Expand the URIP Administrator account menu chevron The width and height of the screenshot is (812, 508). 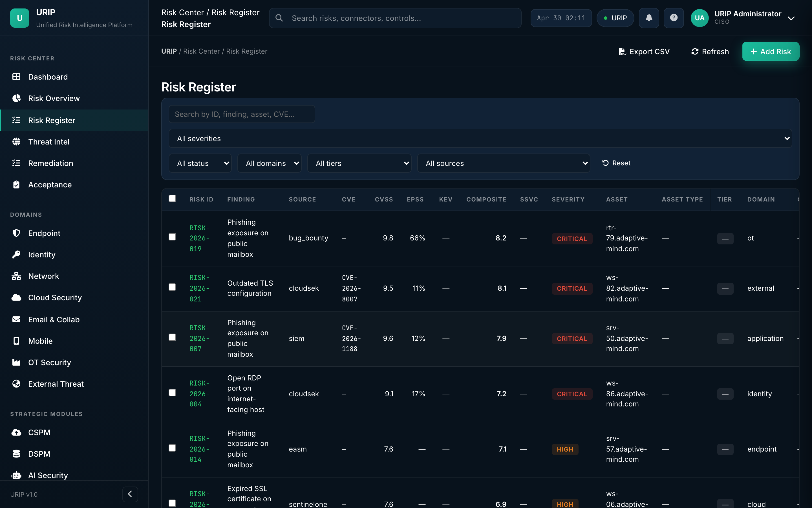coord(791,18)
